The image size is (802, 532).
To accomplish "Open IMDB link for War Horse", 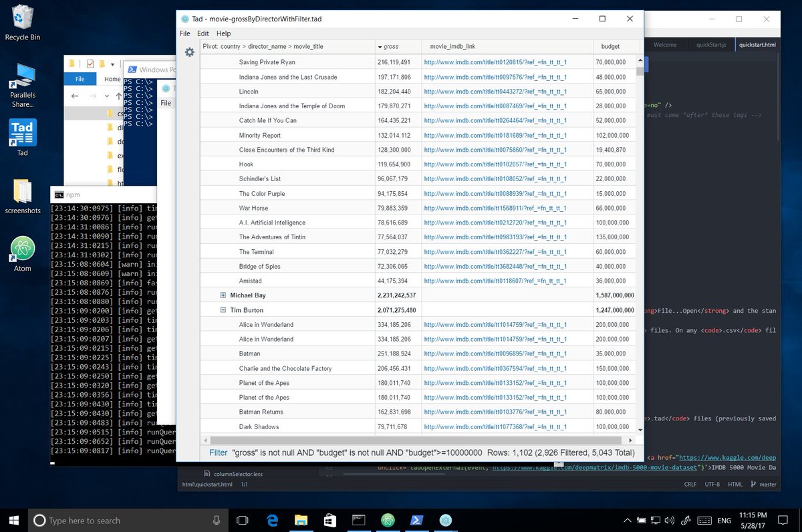I will pyautogui.click(x=495, y=208).
